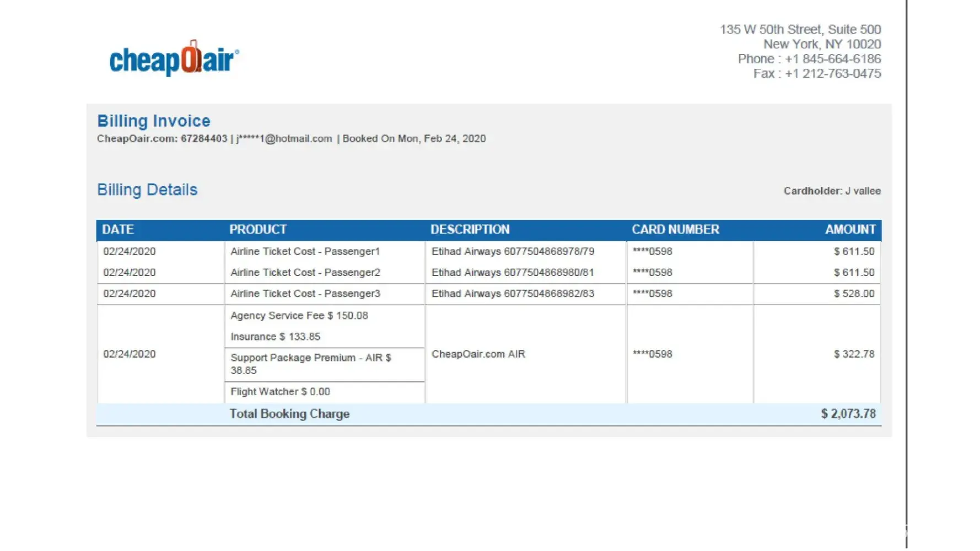
Task: Click the CheapOair logo
Action: pos(174,58)
